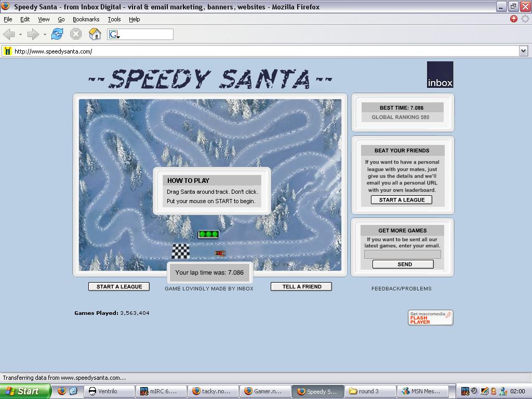Switch to the tacky.no Firefox taskbar button
Image resolution: width=532 pixels, height=399 pixels.
tap(213, 391)
